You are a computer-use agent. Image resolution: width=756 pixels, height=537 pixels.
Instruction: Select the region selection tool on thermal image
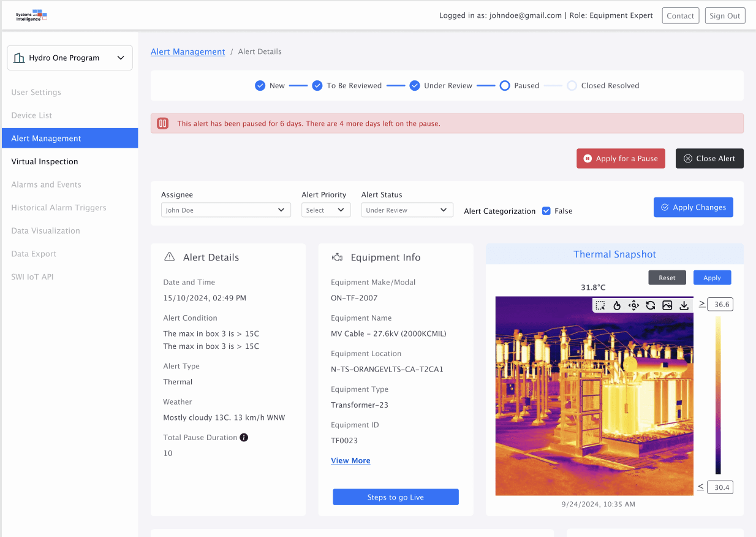600,305
